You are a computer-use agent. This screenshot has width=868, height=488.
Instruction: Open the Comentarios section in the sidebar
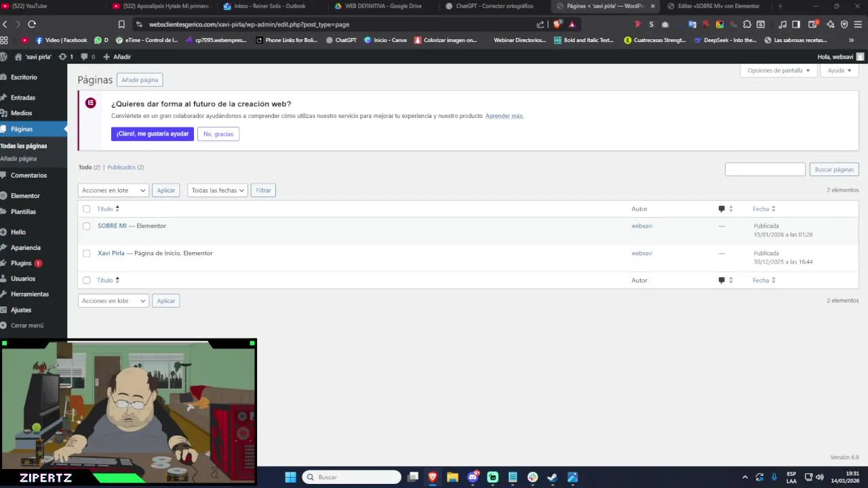tap(28, 176)
